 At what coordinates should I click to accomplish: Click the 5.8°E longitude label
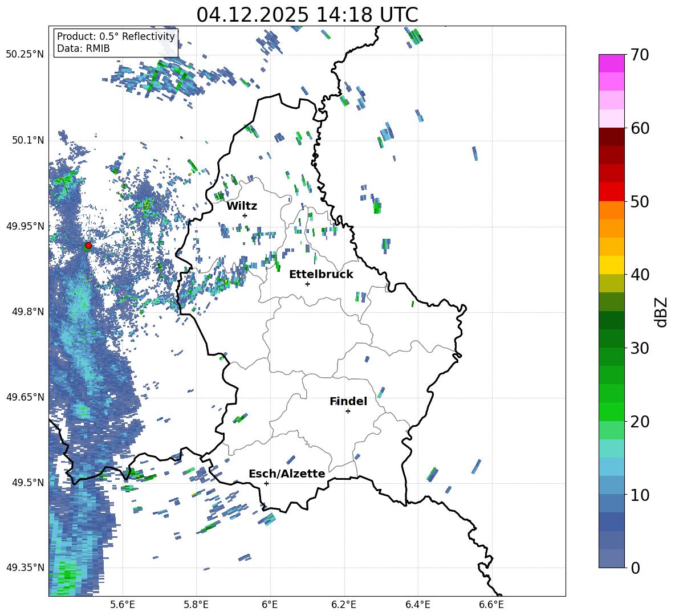point(196,605)
